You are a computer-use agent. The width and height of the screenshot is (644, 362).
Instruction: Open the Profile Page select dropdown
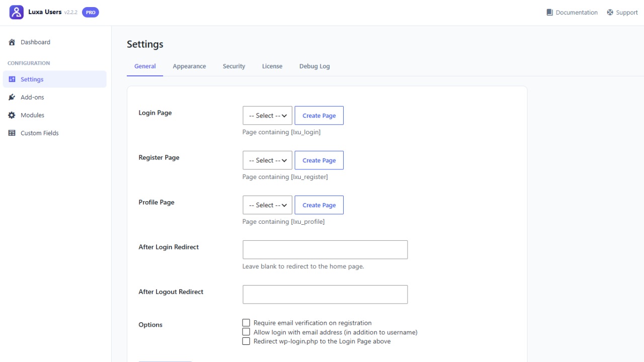tap(267, 205)
